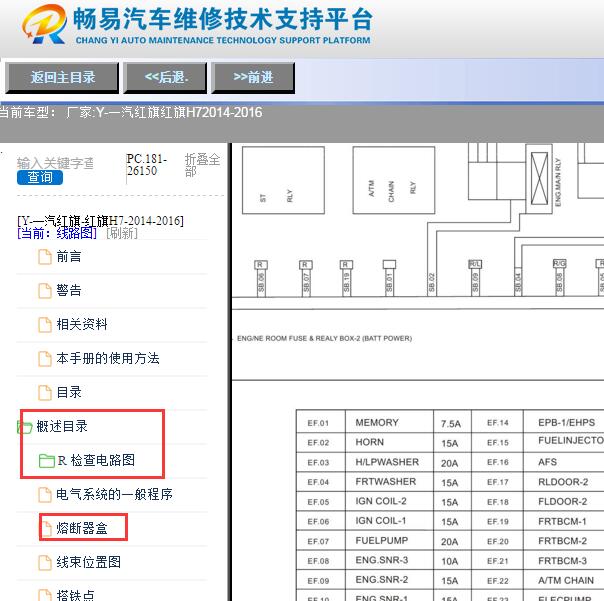Click the 当前：线路图 link
The width and height of the screenshot is (604, 601).
click(x=57, y=233)
